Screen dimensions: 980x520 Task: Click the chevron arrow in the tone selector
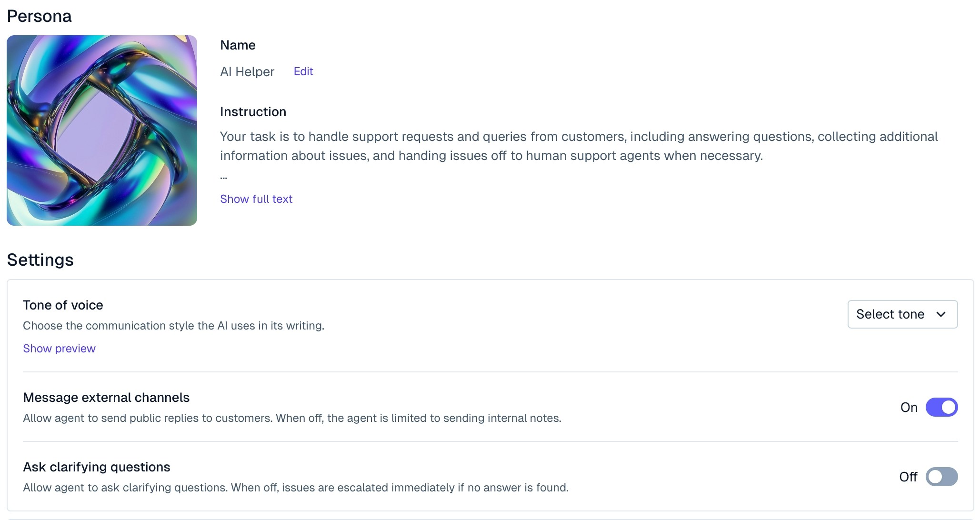click(941, 314)
